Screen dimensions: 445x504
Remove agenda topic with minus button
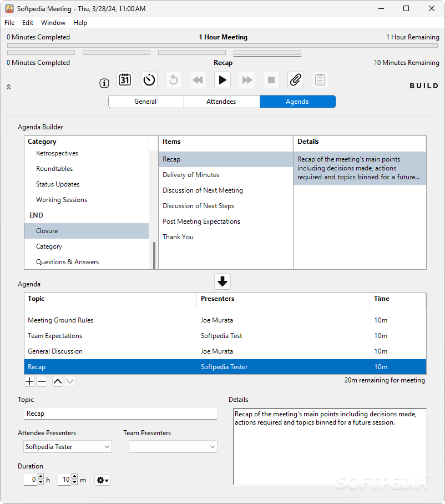pyautogui.click(x=42, y=381)
